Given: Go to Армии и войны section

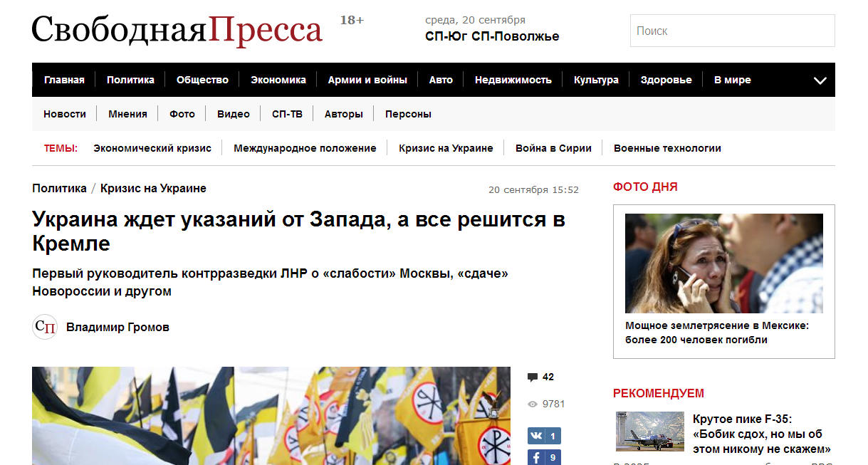Looking at the screenshot, I should 367,80.
